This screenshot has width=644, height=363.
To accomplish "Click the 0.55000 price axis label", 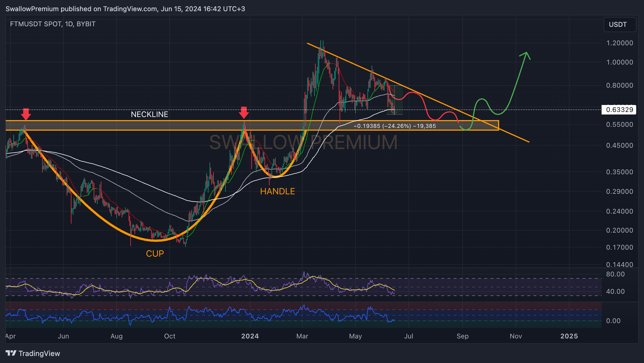I will click(620, 125).
